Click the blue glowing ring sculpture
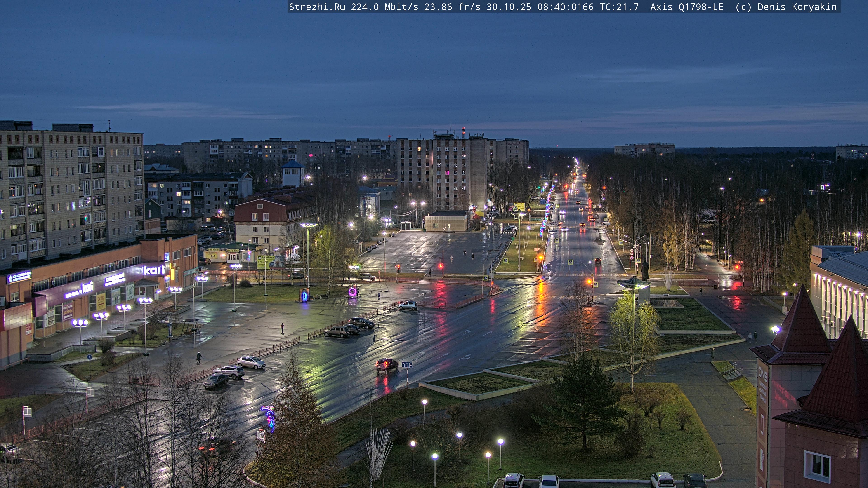 tap(305, 296)
